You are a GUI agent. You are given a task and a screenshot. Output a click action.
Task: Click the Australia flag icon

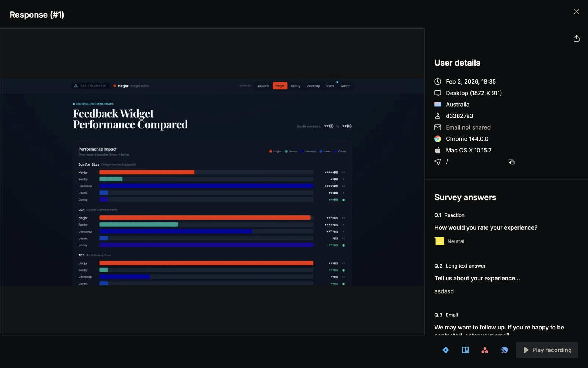(x=438, y=105)
